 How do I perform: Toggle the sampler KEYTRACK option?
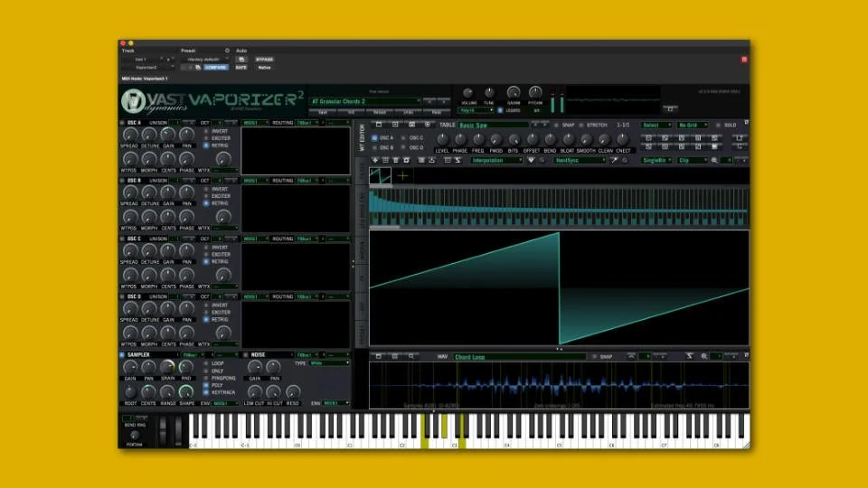[206, 392]
